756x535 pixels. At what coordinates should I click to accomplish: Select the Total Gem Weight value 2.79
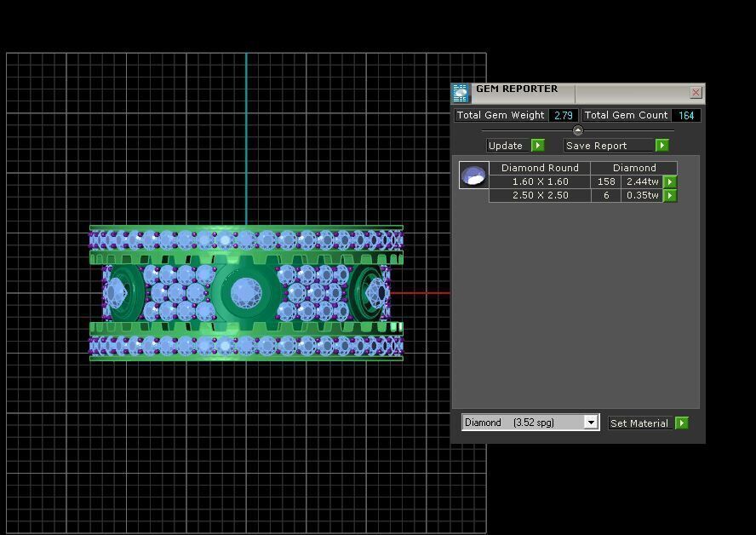point(563,115)
